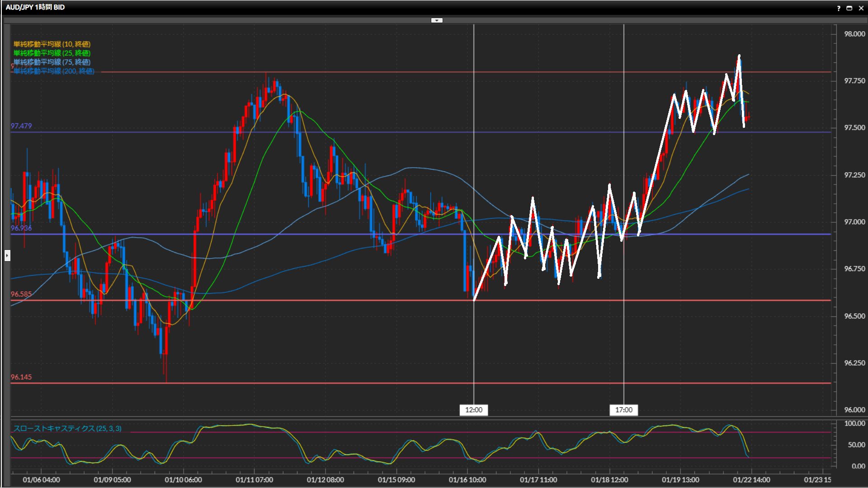Select the 75-period moving average legend
Image resolution: width=868 pixels, height=488 pixels.
[52, 62]
